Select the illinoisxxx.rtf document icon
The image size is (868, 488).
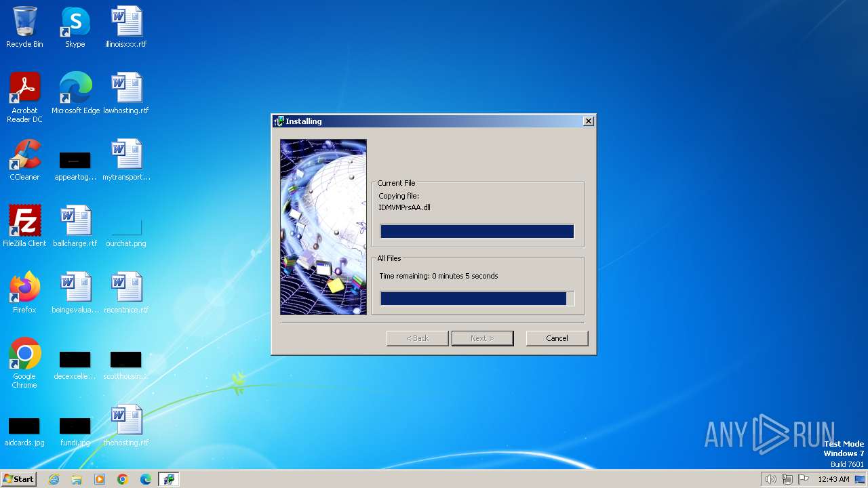[125, 27]
